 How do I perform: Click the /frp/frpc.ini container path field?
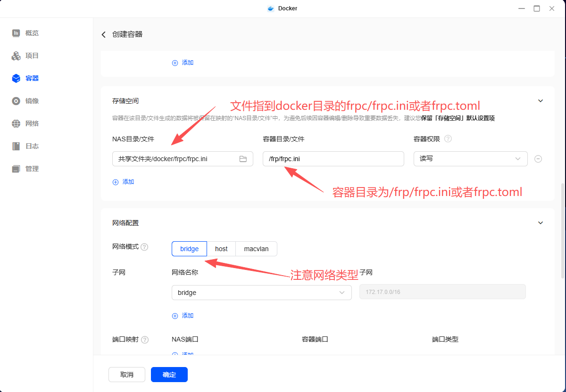333,159
